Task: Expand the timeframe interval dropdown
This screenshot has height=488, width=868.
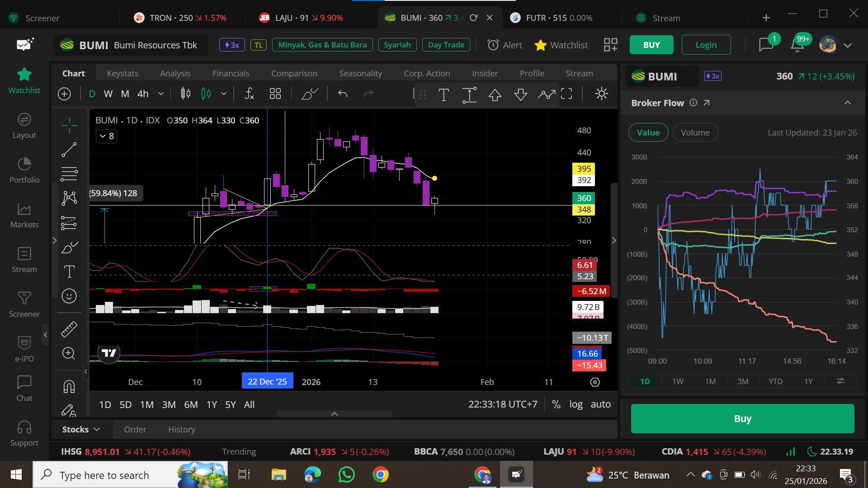Action: click(x=161, y=94)
